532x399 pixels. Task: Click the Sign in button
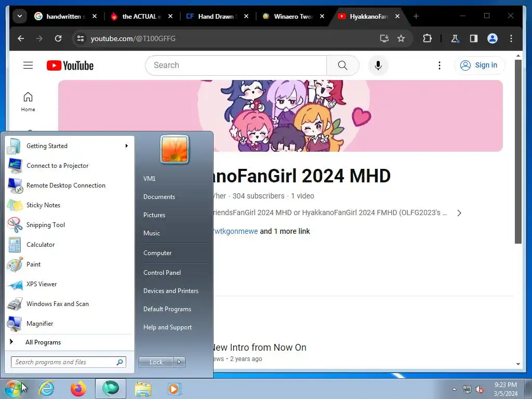tap(480, 65)
